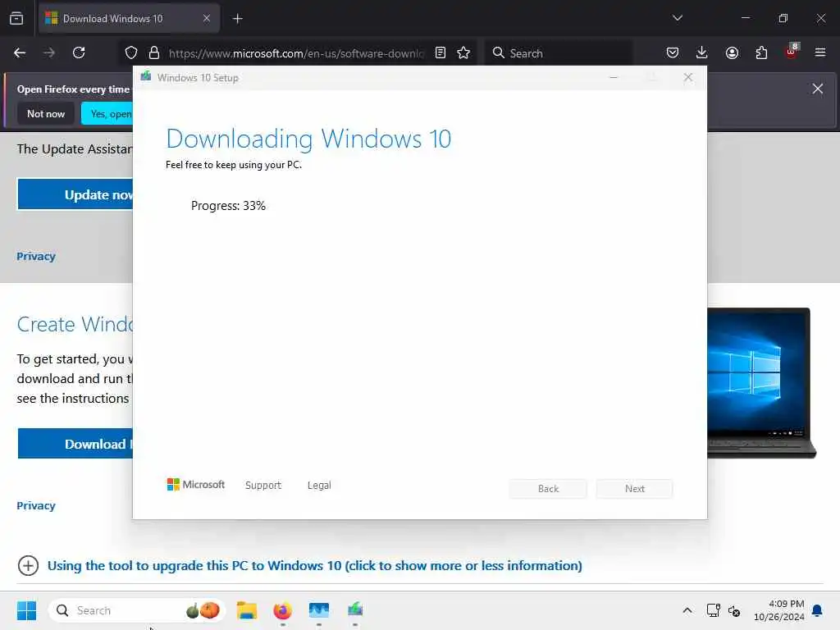The height and width of the screenshot is (630, 840).
Task: Click the Windows 10 Setup taskbar icon
Action: [x=355, y=609]
